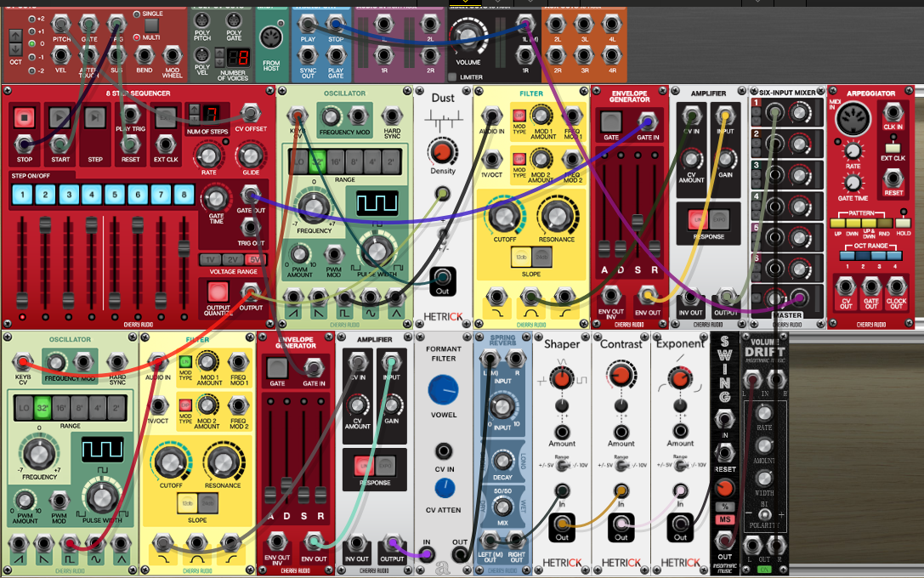Toggle sequencer step 8 on/off button
The height and width of the screenshot is (578, 924).
(x=184, y=195)
